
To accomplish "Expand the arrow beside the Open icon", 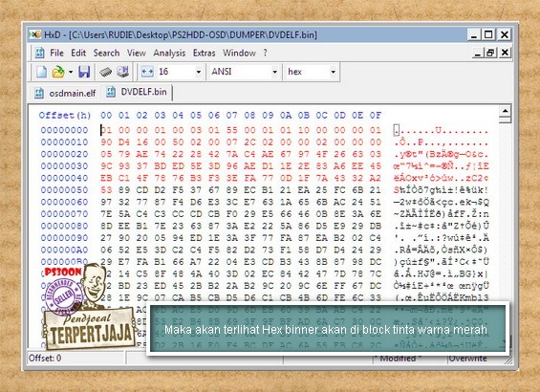I will click(71, 72).
